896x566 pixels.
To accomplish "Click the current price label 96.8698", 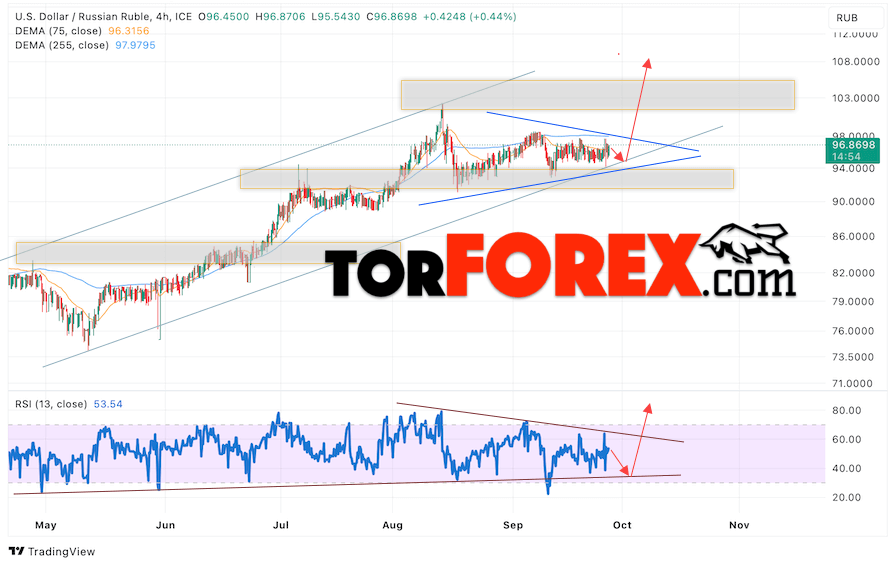I will [x=853, y=145].
